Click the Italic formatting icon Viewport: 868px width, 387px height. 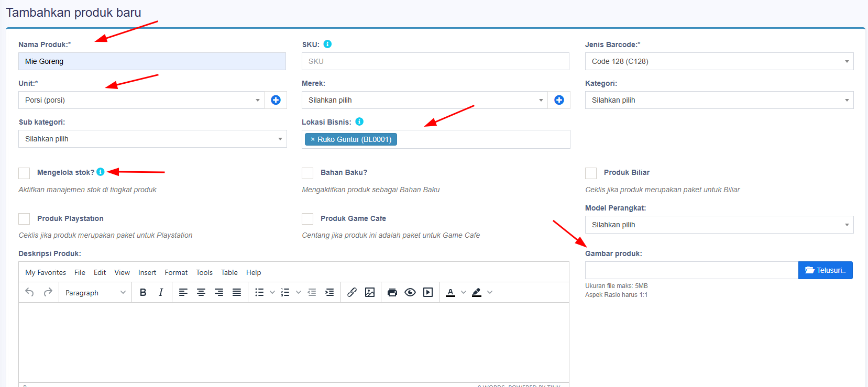coord(161,292)
